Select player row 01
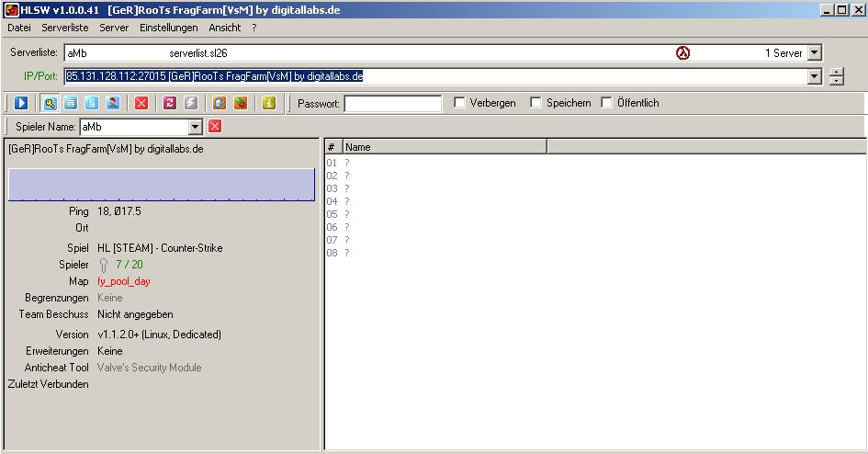The width and height of the screenshot is (868, 454). (x=338, y=163)
